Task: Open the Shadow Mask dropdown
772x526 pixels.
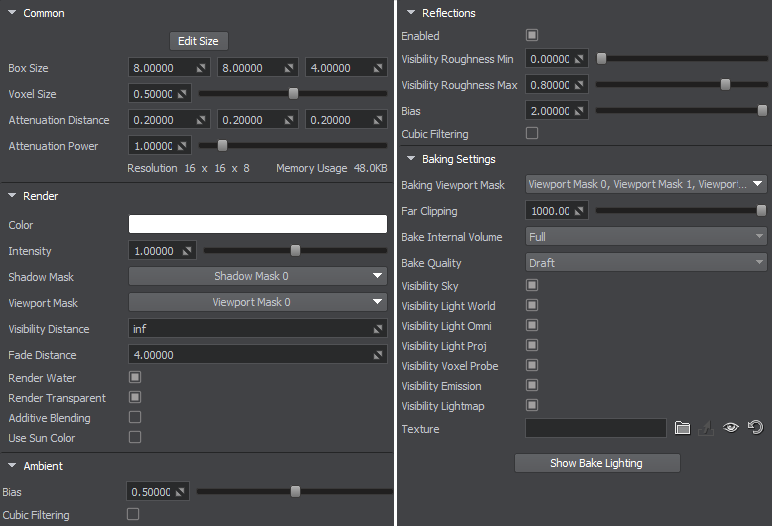Action: click(x=258, y=276)
